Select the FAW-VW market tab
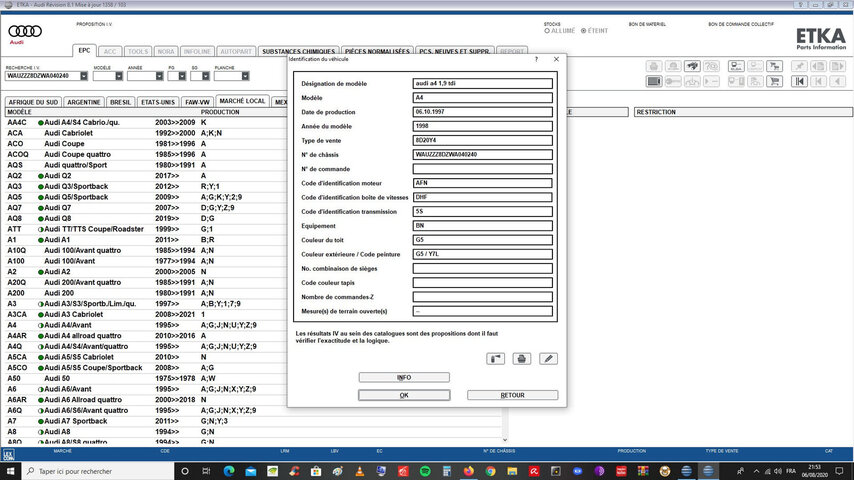Image resolution: width=854 pixels, height=480 pixels. click(x=197, y=102)
